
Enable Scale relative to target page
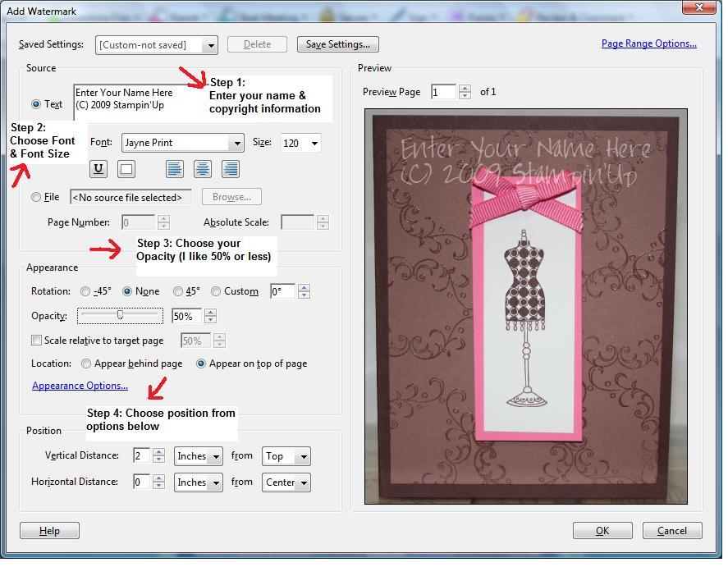pos(36,341)
